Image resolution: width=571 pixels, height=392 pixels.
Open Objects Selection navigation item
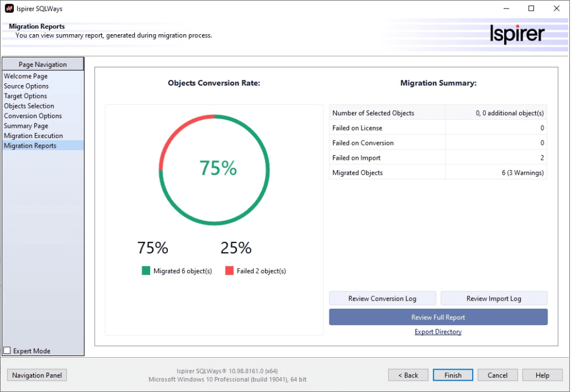point(29,106)
